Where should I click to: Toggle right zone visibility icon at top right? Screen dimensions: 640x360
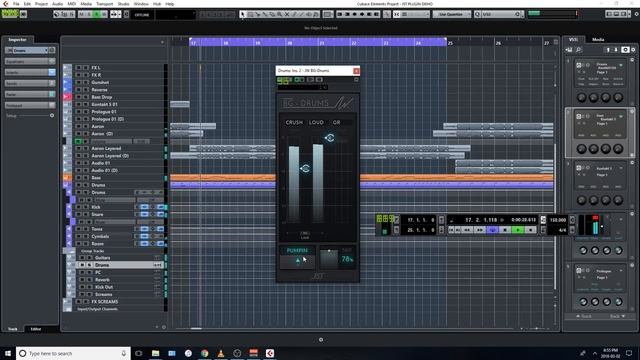(x=624, y=14)
